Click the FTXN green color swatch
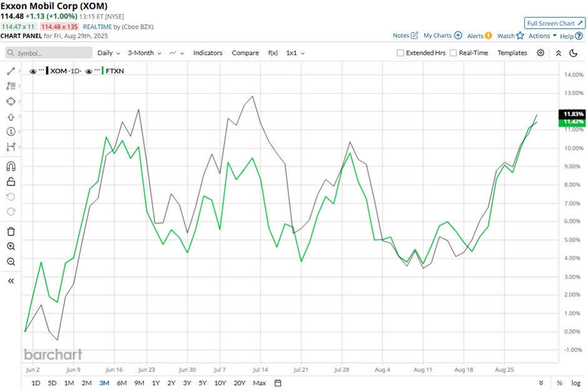This screenshot has height=391, width=588. tap(103, 71)
